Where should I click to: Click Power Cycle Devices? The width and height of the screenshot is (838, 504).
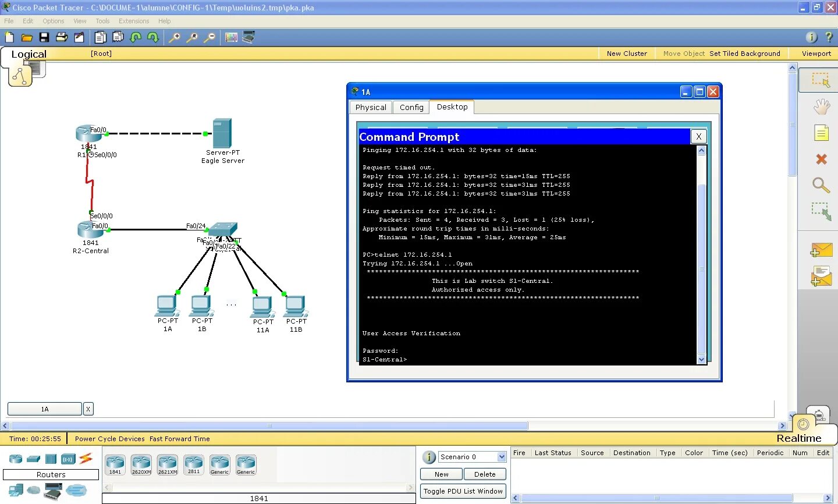pyautogui.click(x=109, y=439)
